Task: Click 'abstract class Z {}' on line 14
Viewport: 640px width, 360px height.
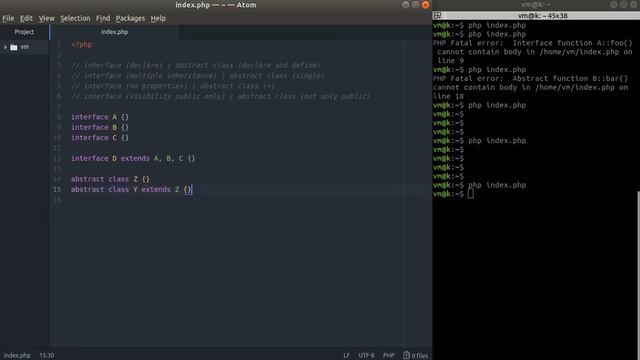Action: click(110, 179)
